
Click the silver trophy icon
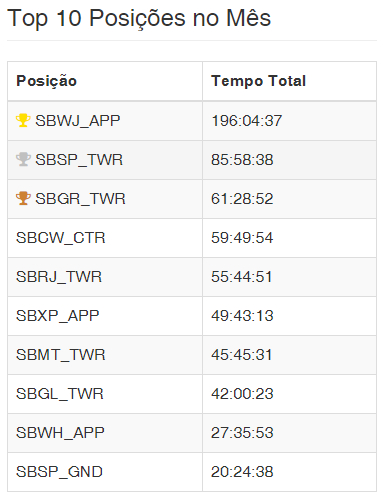click(23, 159)
